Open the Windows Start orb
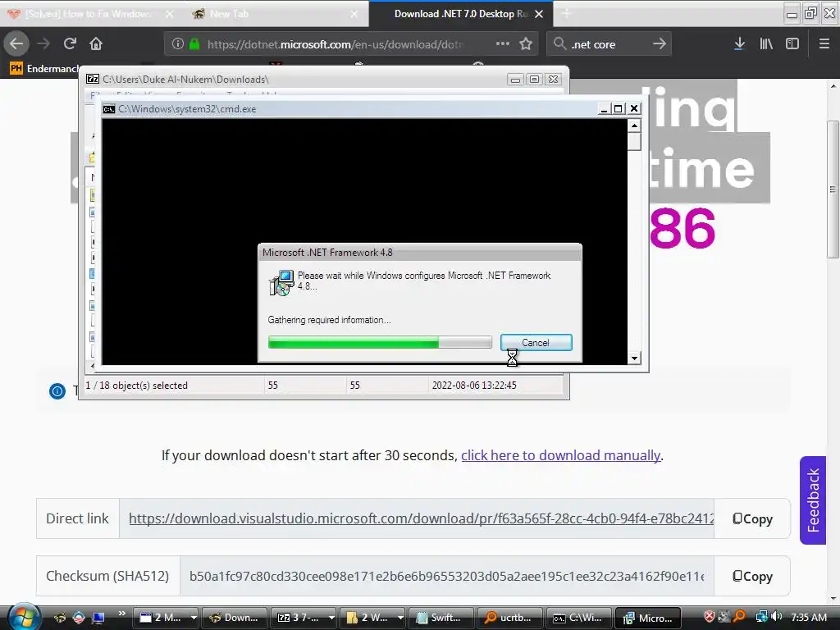The width and height of the screenshot is (840, 630). 24,617
